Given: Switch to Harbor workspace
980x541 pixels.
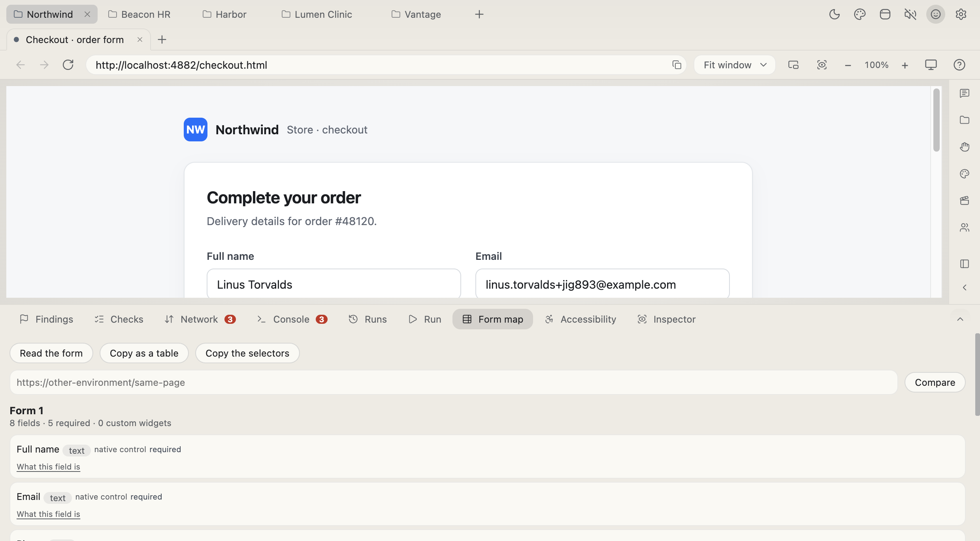Looking at the screenshot, I should [x=224, y=14].
